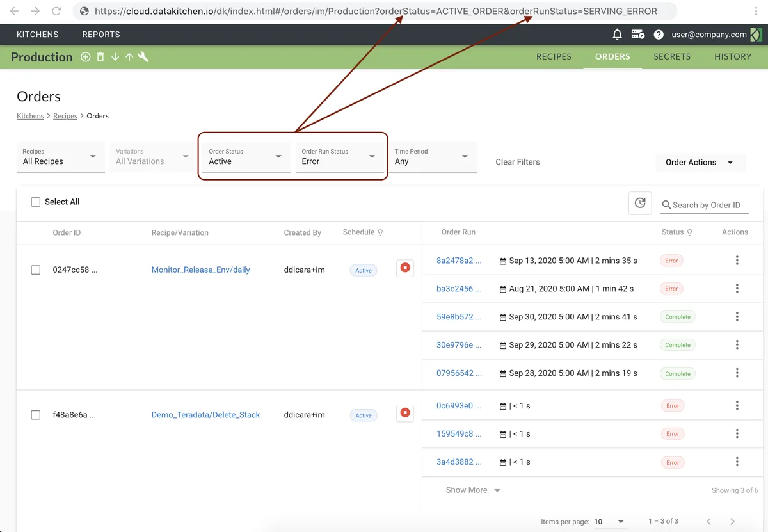Click the add kitchen plus icon
The height and width of the screenshot is (532, 768).
(x=85, y=57)
